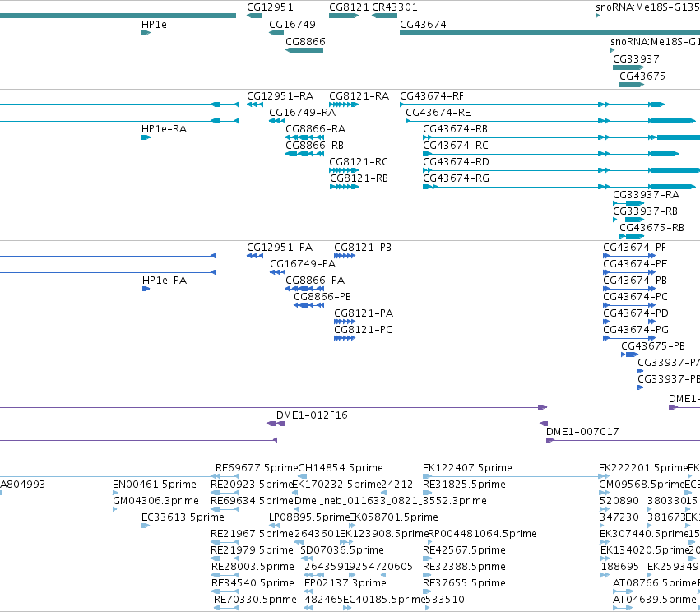Select transcript CG8121-RC label
Viewport: 700px width, 612px height.
[359, 162]
